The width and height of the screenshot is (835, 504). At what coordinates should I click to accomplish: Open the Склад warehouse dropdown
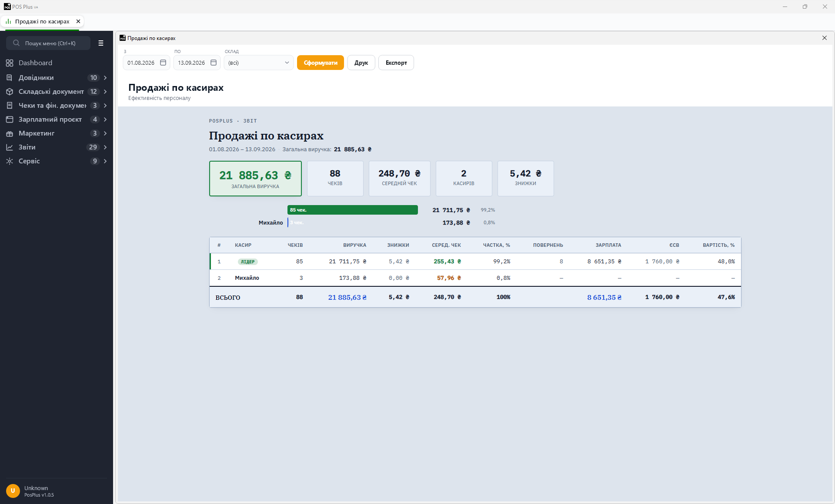[x=259, y=63]
